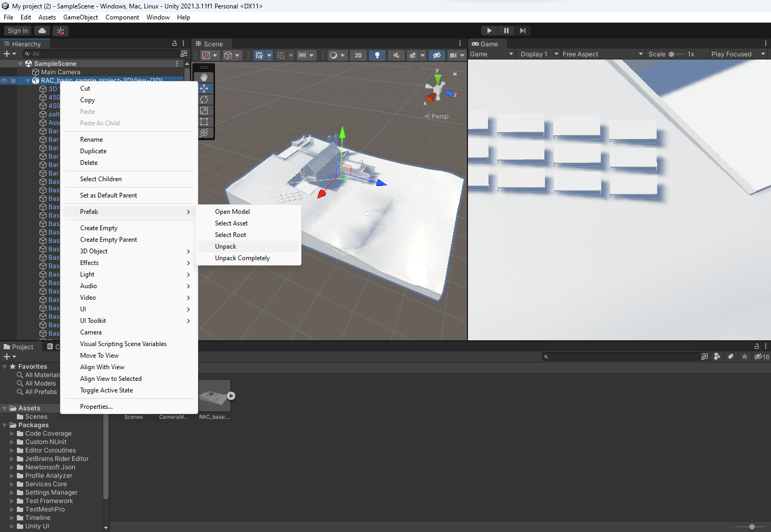Select the Rotate tool

click(x=204, y=99)
